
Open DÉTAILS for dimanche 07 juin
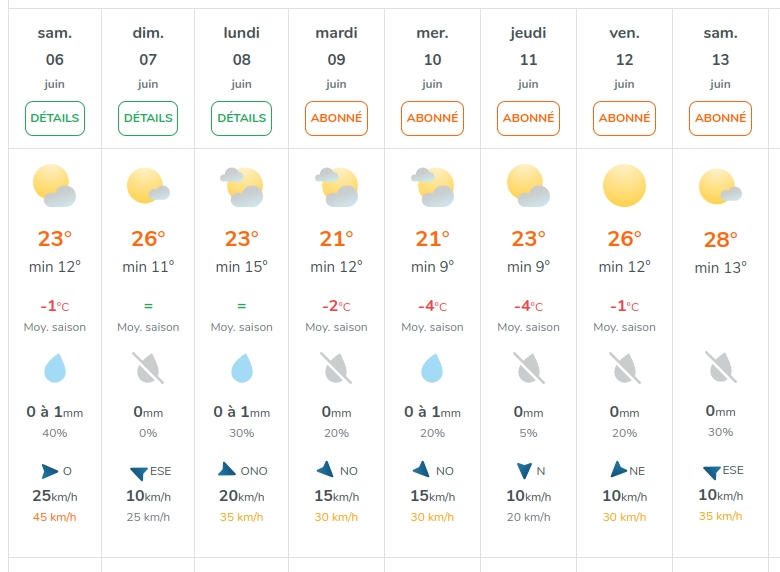tap(148, 118)
